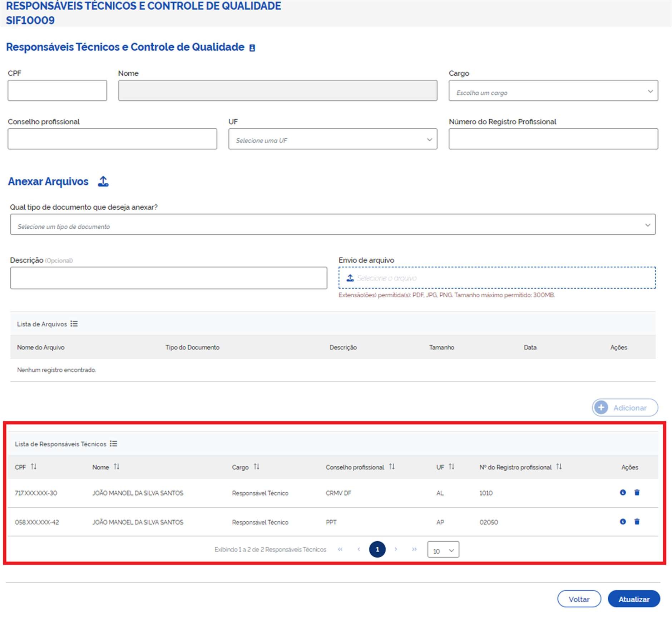The height and width of the screenshot is (617, 672).
Task: Sort list by UF column
Action: (x=451, y=467)
